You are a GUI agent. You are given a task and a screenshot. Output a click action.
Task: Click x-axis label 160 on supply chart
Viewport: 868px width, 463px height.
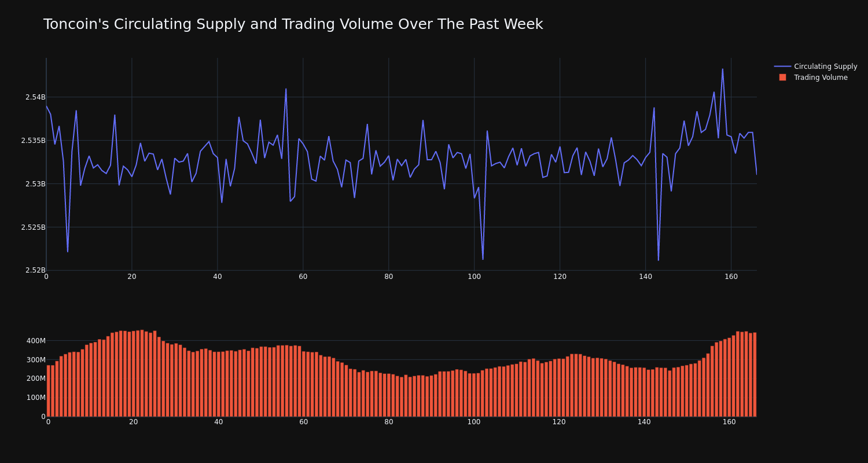click(x=731, y=277)
